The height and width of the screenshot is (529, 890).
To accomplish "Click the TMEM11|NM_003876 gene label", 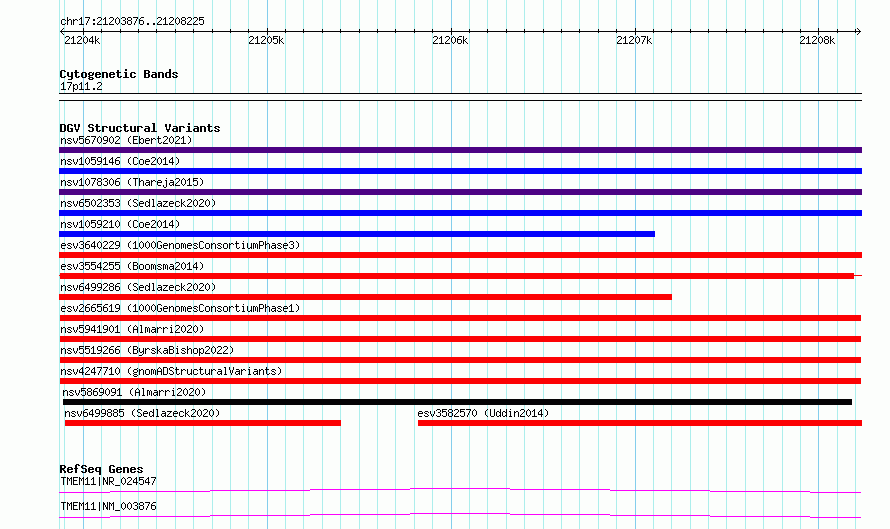I will [x=108, y=506].
